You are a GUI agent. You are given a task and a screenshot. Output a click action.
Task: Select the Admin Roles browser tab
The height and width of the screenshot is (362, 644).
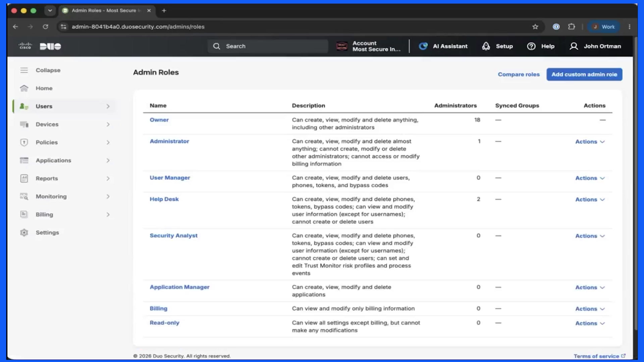tap(107, 10)
